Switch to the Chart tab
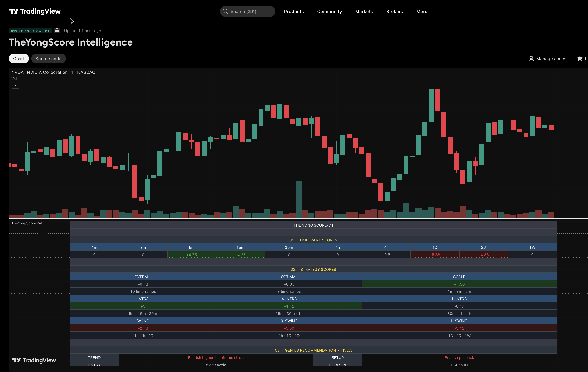This screenshot has width=588, height=372. [x=19, y=59]
